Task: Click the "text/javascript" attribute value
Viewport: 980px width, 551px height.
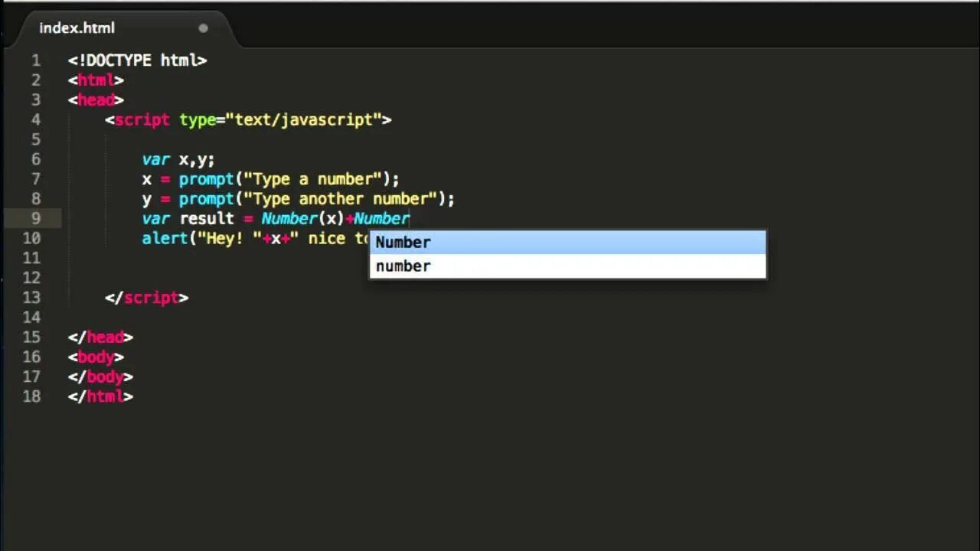Action: click(x=303, y=120)
